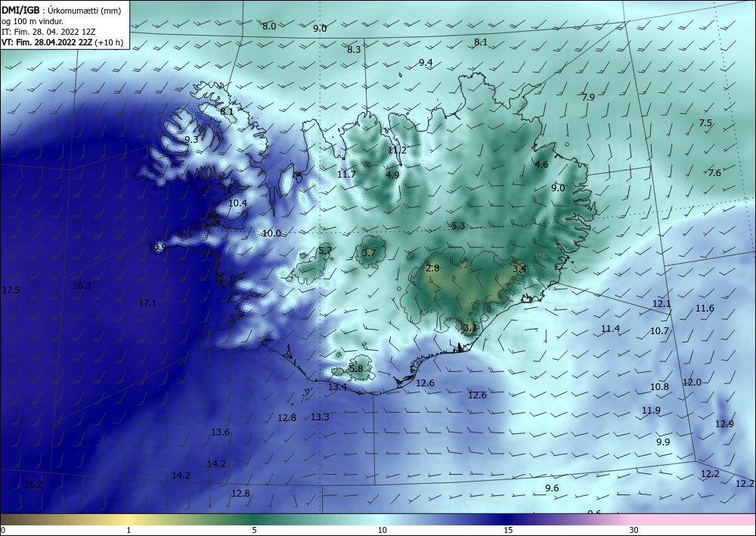
Task: Click the map value 3.4
Action: coord(519,268)
